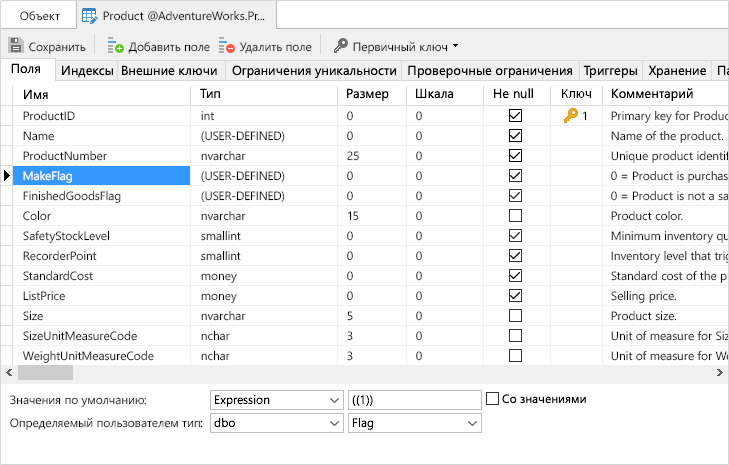Click the gold key icon in ProductID row
729x465 pixels.
pos(570,115)
